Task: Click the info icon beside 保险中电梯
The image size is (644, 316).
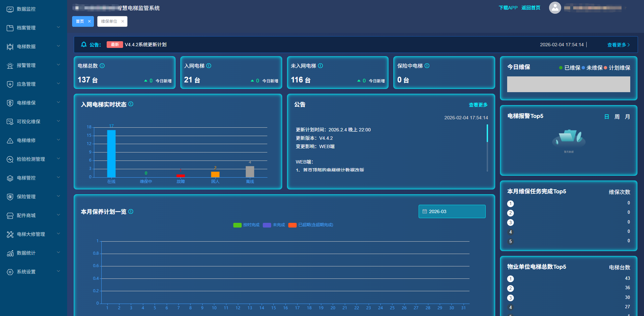Action: click(x=427, y=66)
